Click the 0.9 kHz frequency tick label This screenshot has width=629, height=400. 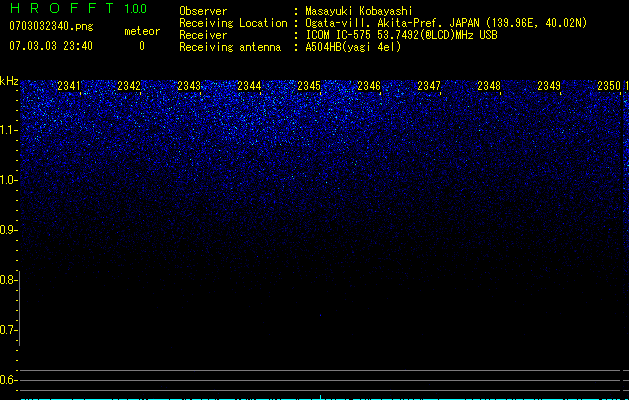(x=8, y=230)
